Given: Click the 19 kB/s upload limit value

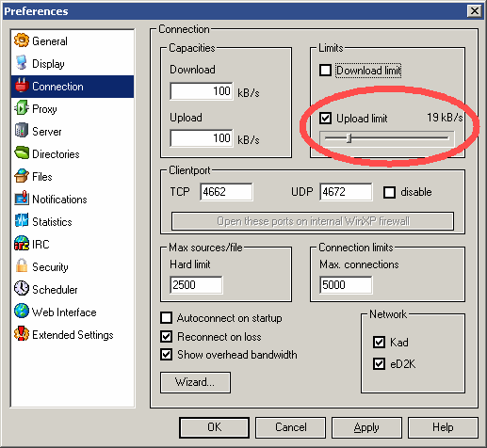Looking at the screenshot, I should [x=445, y=118].
